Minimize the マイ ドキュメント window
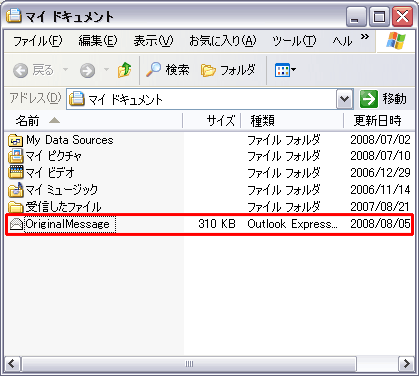Viewport: 419px width, 376px height. pyautogui.click(x=356, y=17)
